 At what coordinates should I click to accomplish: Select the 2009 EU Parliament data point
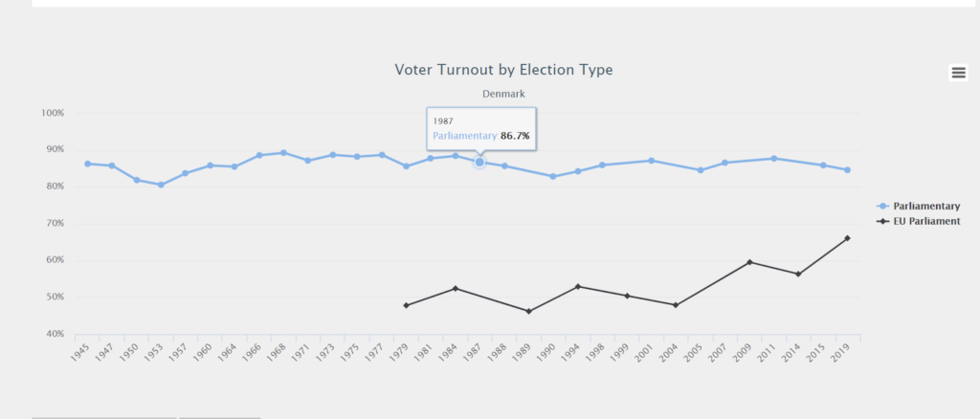(749, 262)
